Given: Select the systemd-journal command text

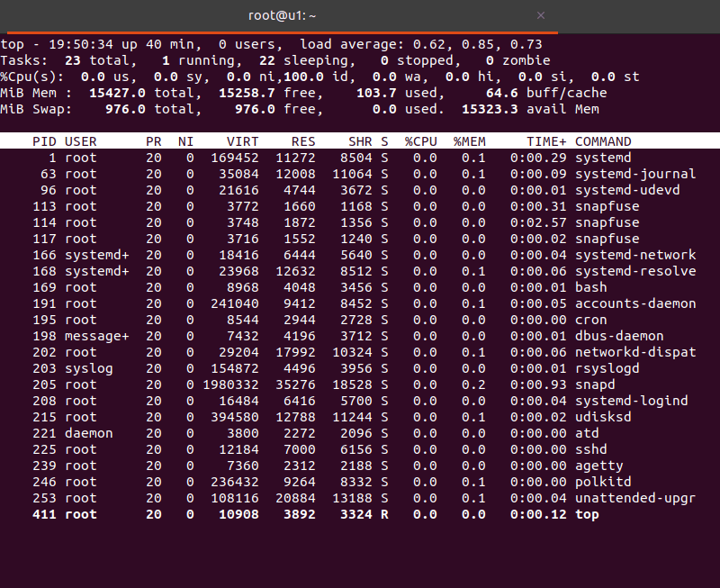Looking at the screenshot, I should (x=635, y=174).
